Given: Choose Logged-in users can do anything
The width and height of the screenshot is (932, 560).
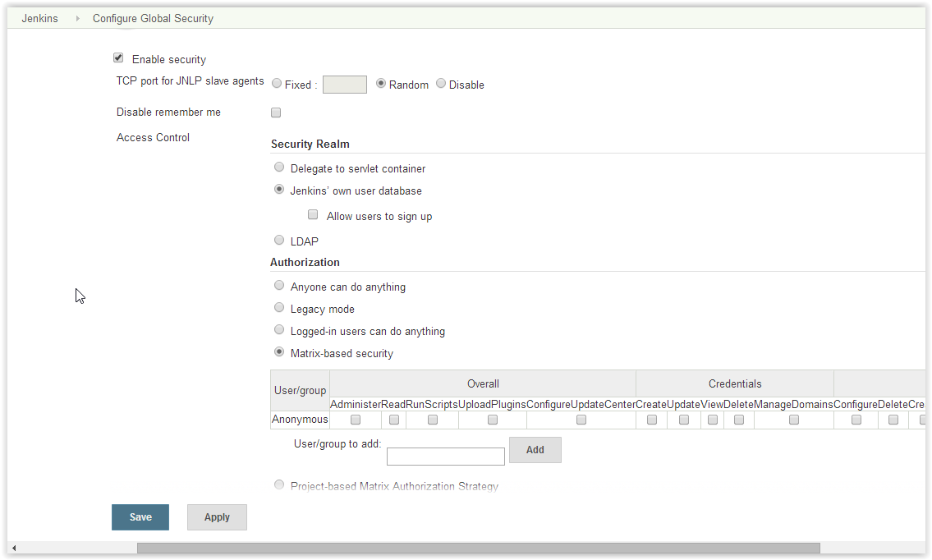Looking at the screenshot, I should tap(278, 329).
